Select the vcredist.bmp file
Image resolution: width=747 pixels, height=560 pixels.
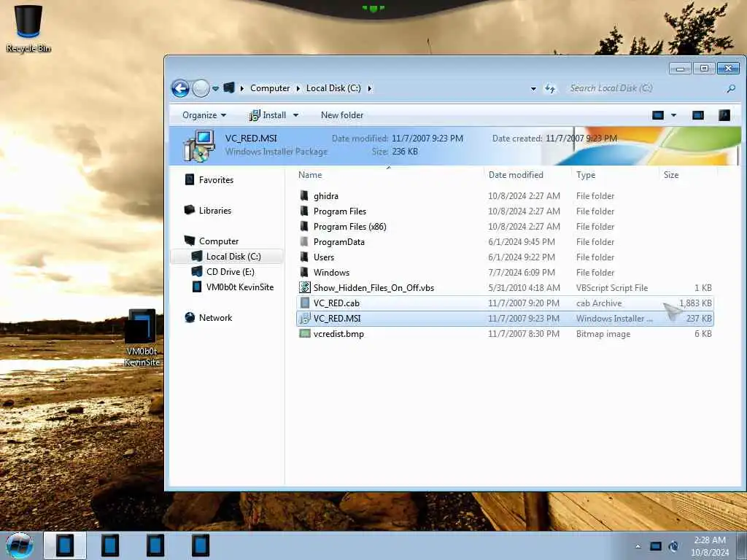click(x=338, y=334)
